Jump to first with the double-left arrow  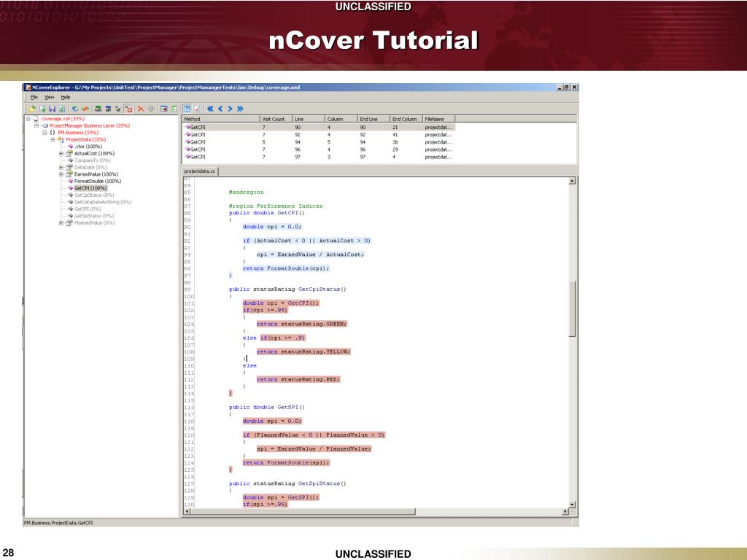point(210,109)
